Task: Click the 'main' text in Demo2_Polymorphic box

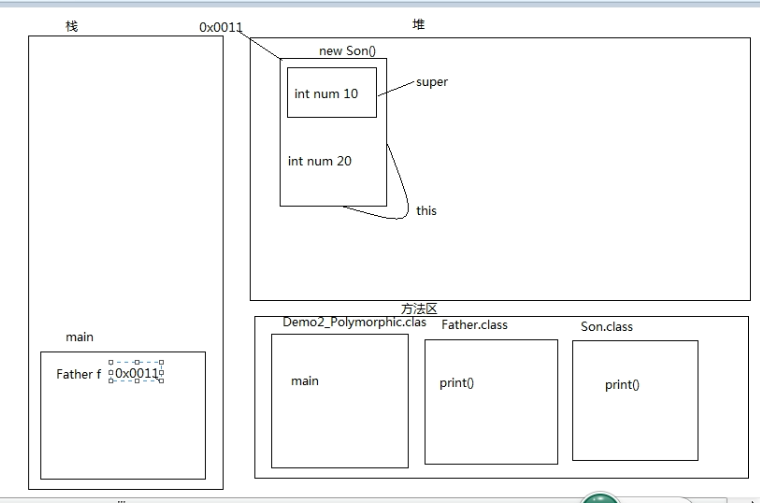Action: tap(304, 381)
